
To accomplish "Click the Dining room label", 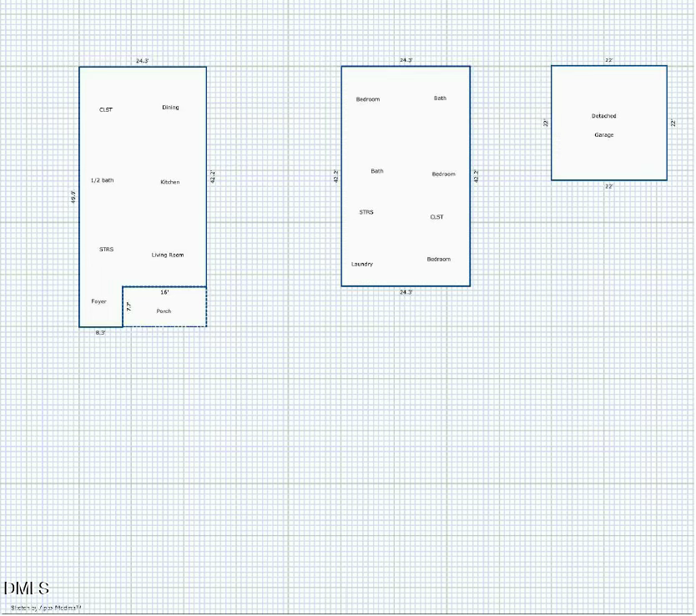I will click(170, 108).
